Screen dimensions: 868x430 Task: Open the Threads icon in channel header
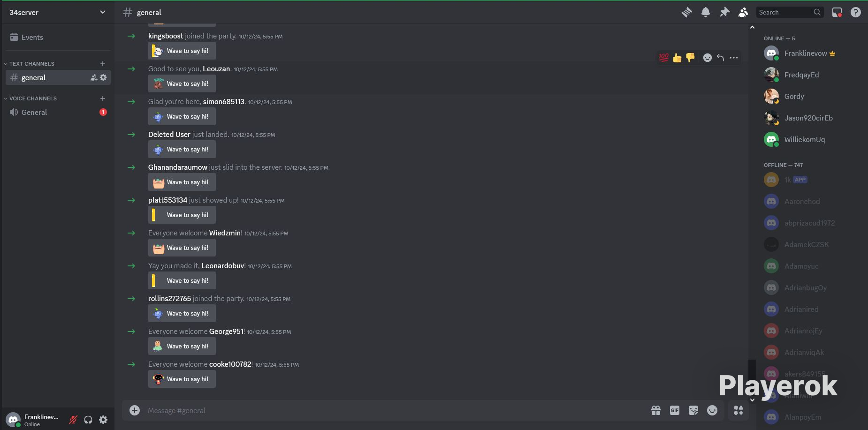[x=686, y=12]
